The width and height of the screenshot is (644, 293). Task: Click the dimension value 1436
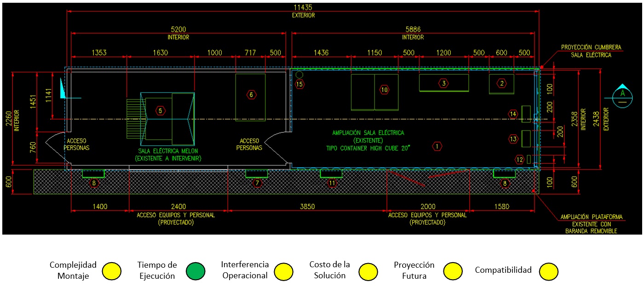coord(321,53)
